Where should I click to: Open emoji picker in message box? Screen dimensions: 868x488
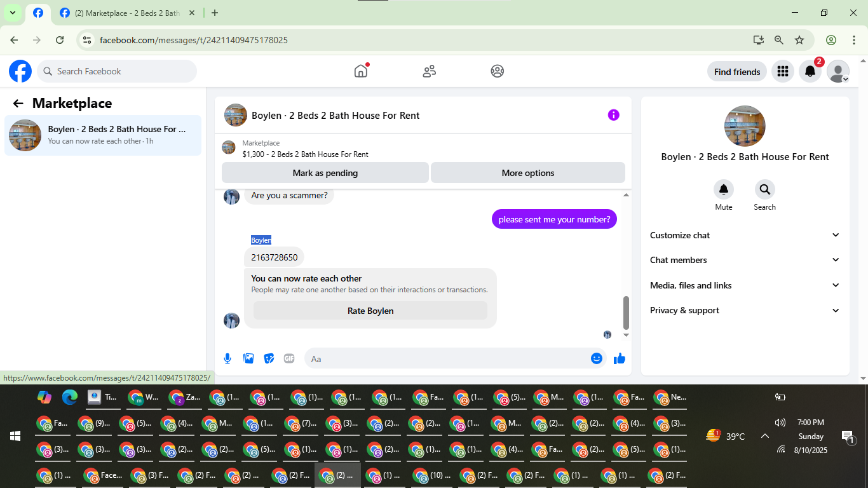click(x=596, y=358)
